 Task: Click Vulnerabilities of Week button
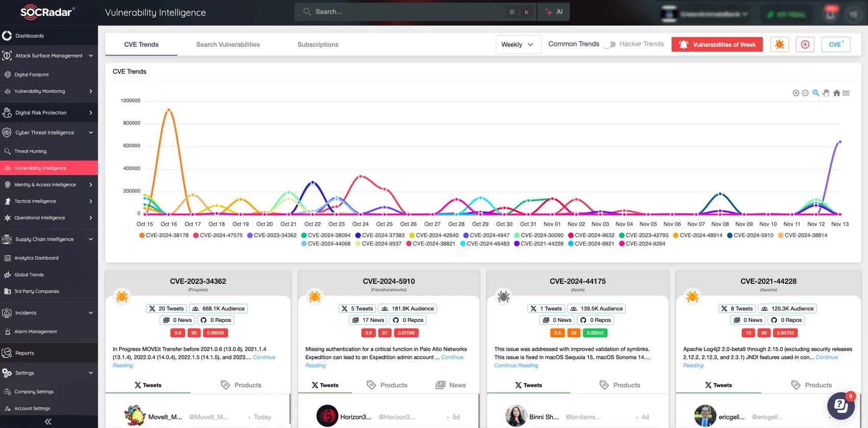click(717, 44)
